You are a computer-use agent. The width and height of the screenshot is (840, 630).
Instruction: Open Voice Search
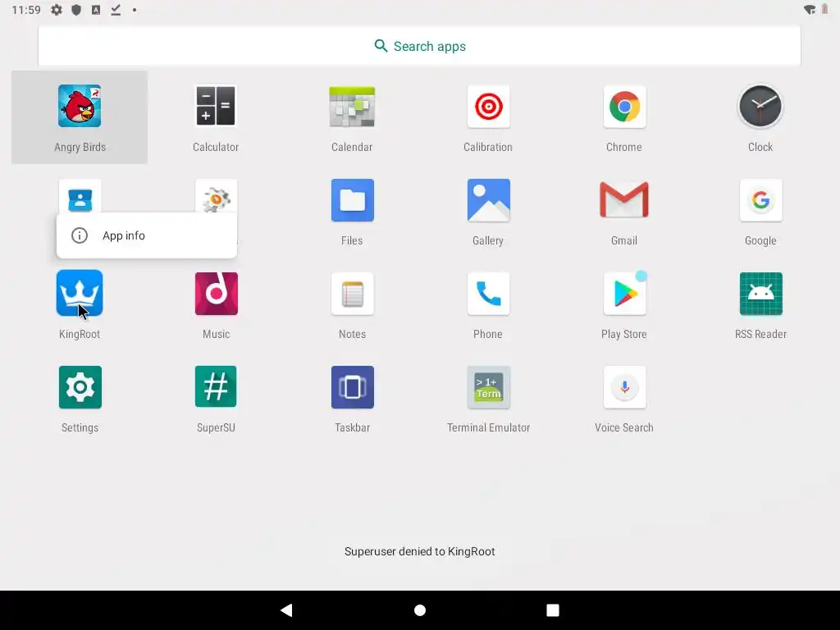point(624,387)
